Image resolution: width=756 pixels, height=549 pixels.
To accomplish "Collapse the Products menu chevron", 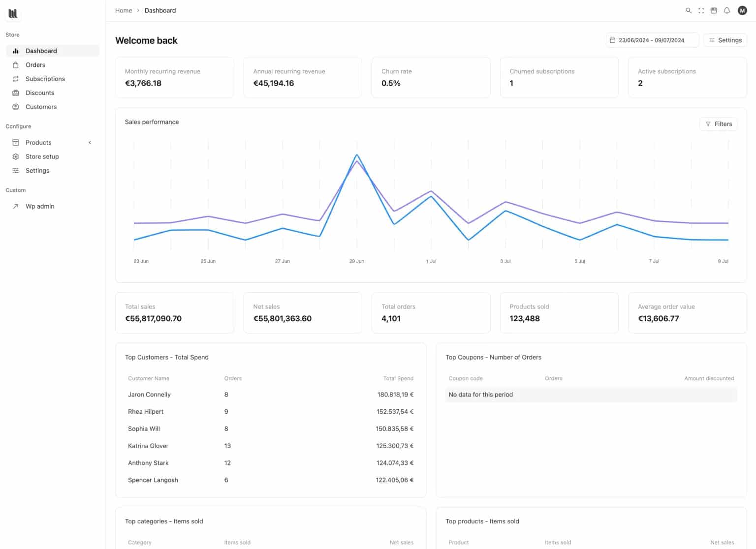I will click(90, 142).
